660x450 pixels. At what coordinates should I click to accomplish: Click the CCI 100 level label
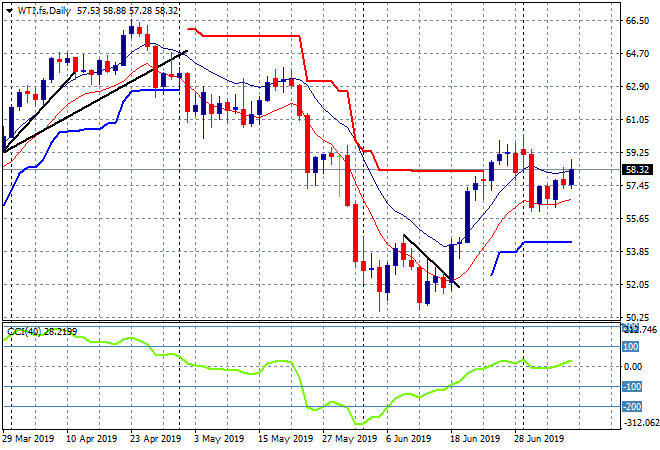[631, 347]
